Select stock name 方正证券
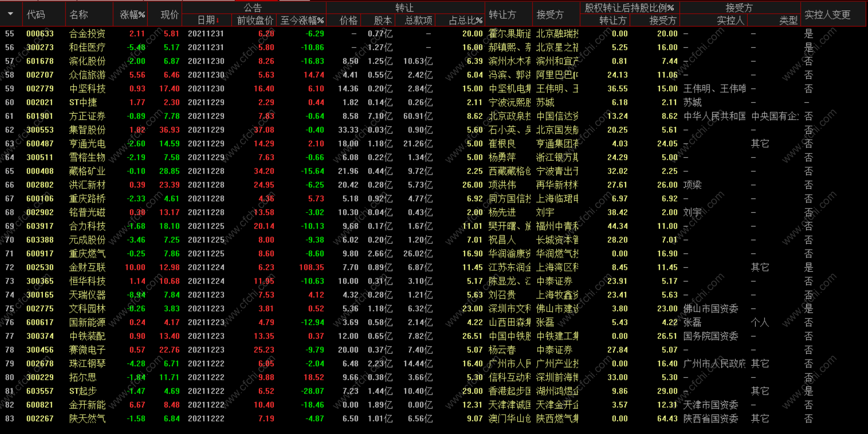This screenshot has height=434, width=868. pos(87,116)
